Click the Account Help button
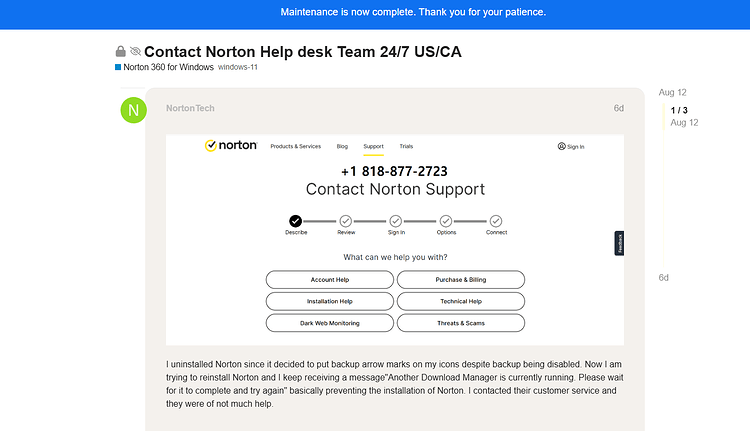This screenshot has height=431, width=750. [330, 280]
